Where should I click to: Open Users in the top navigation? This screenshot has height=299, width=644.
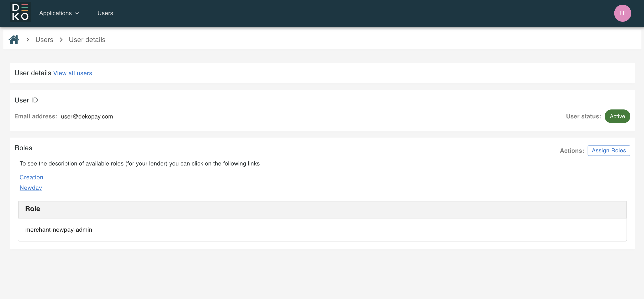click(x=105, y=13)
